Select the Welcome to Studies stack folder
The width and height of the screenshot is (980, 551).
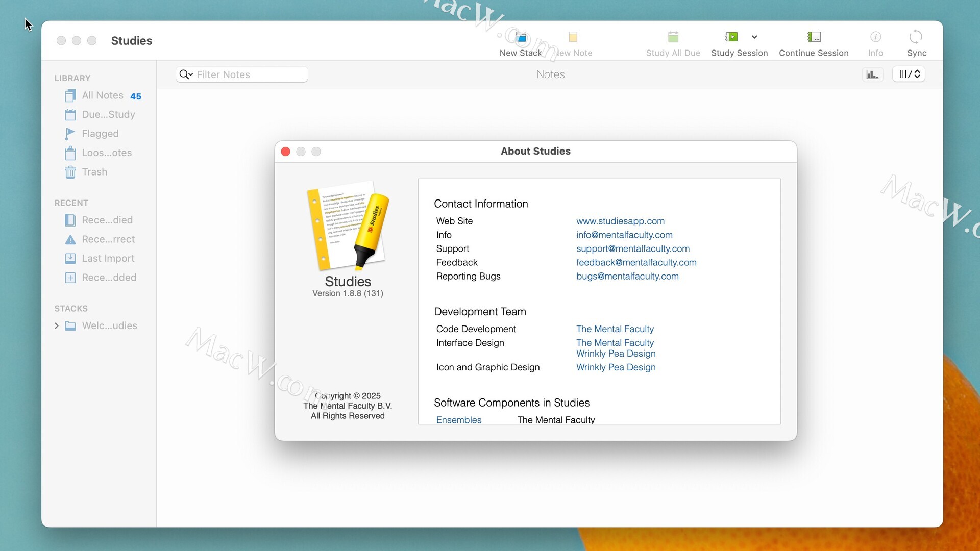point(102,326)
